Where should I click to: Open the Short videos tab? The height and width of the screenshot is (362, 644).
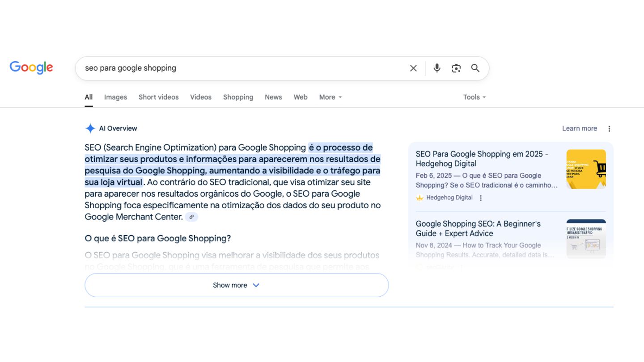point(158,97)
